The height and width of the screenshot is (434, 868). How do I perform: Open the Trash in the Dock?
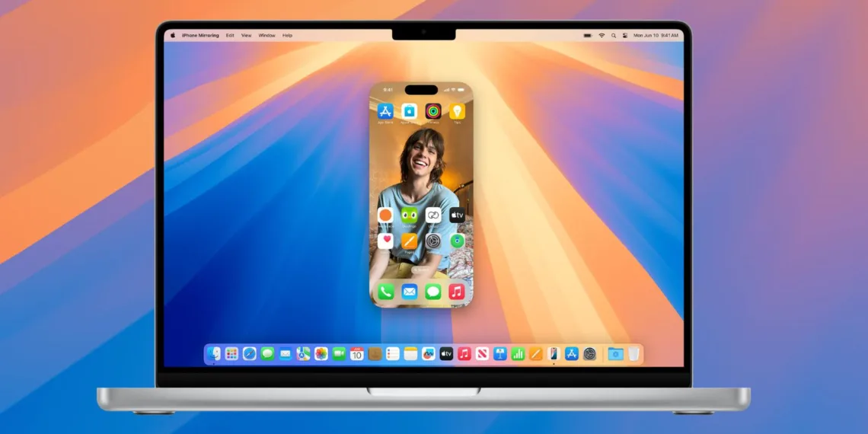click(633, 354)
